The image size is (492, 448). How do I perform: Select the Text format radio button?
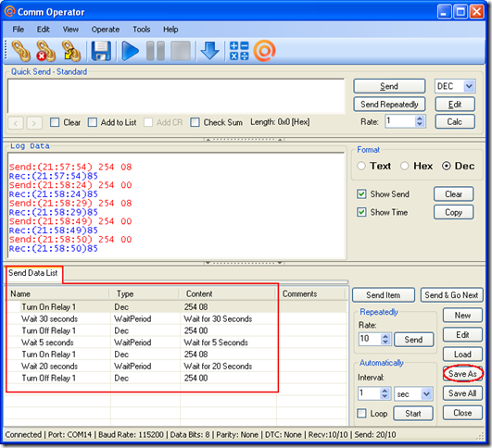361,166
